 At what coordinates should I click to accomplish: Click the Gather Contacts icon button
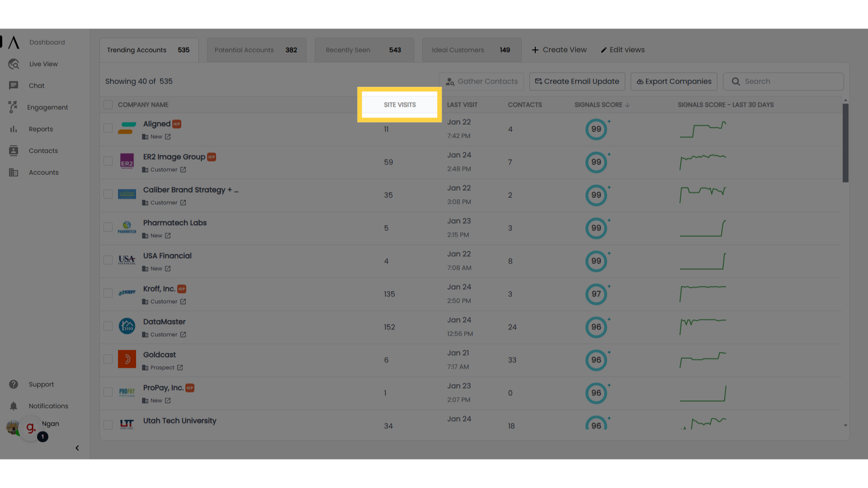(450, 81)
